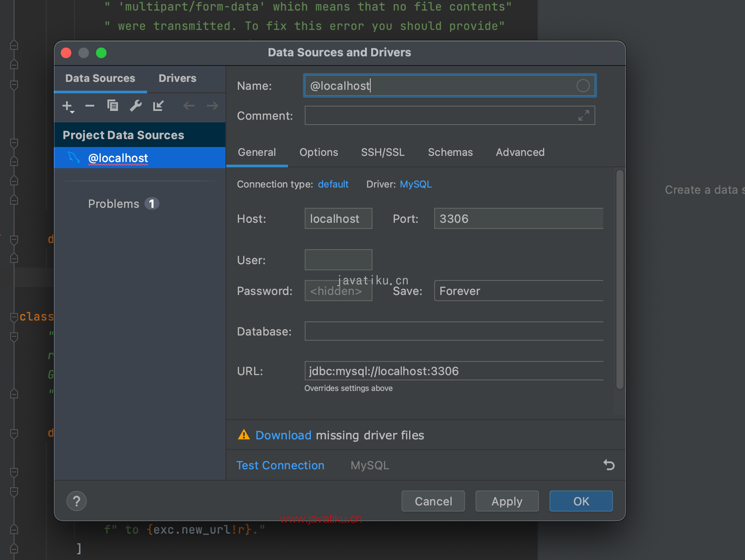Expand the Comment field editor

click(x=584, y=115)
